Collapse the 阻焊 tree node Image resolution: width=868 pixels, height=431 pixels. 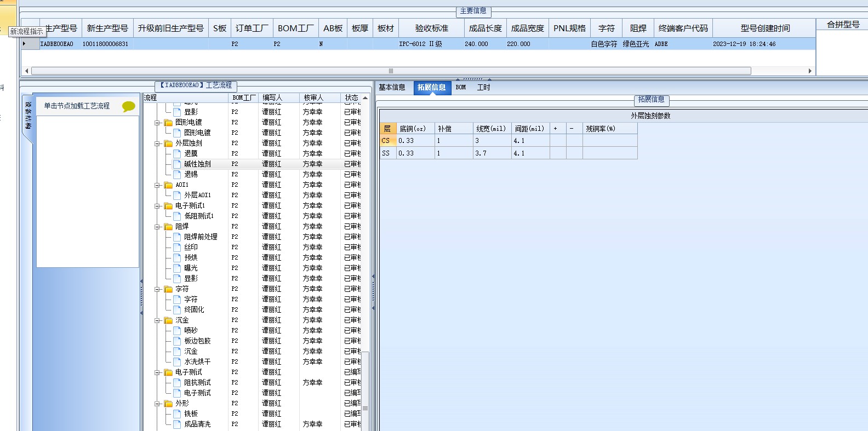click(x=157, y=227)
